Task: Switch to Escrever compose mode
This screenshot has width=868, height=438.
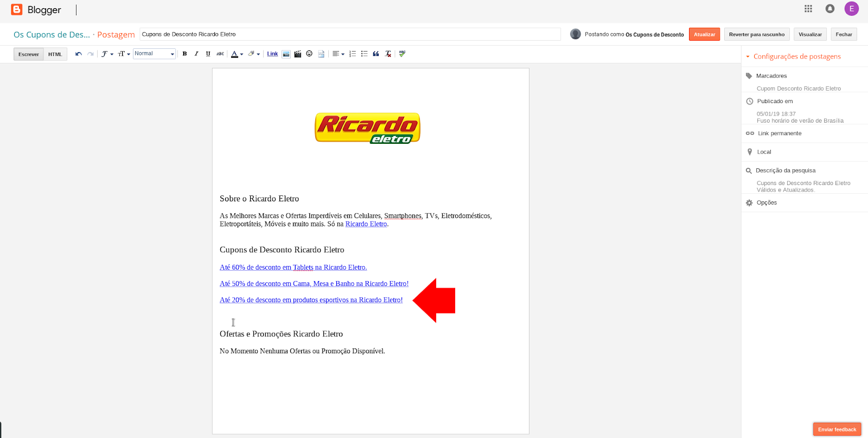Action: point(29,54)
